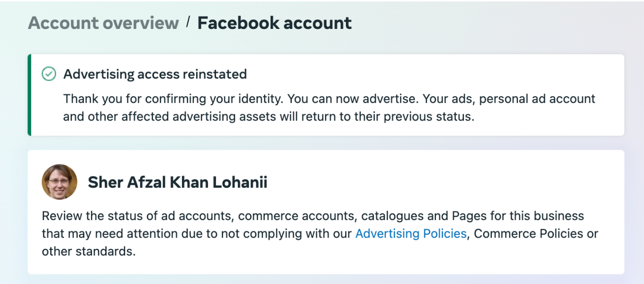Screen dimensions: 644x284
Task: Click the Advertising access reinstated heading
Action: pyautogui.click(x=155, y=74)
